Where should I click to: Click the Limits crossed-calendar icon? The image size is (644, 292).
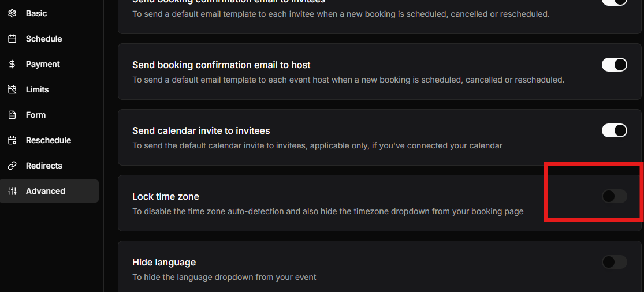[12, 89]
